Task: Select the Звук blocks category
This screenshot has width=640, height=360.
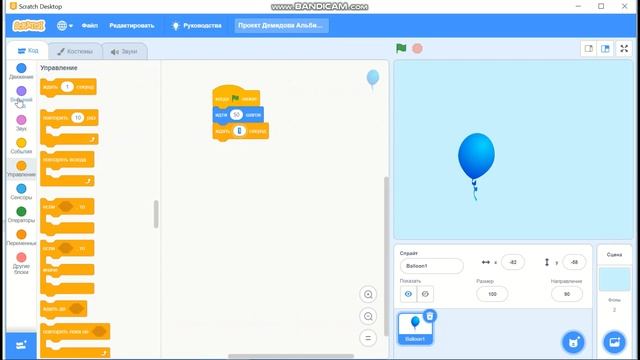Action: [x=21, y=123]
